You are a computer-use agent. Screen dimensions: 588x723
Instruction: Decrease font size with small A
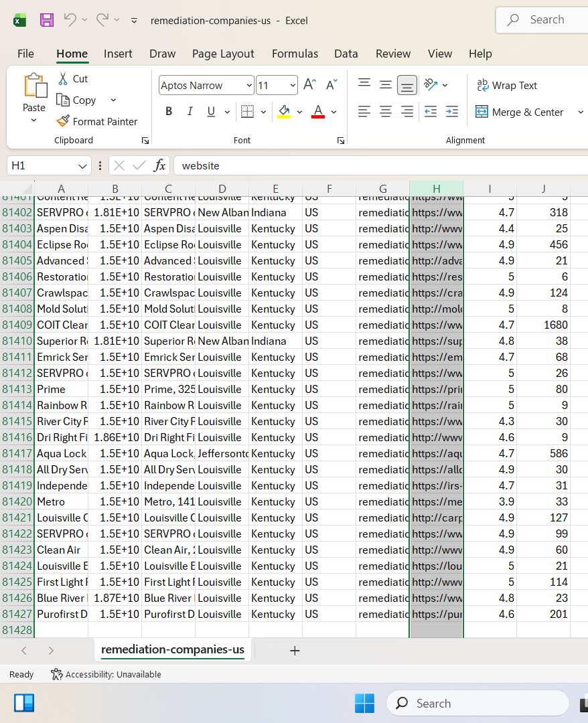pyautogui.click(x=332, y=84)
